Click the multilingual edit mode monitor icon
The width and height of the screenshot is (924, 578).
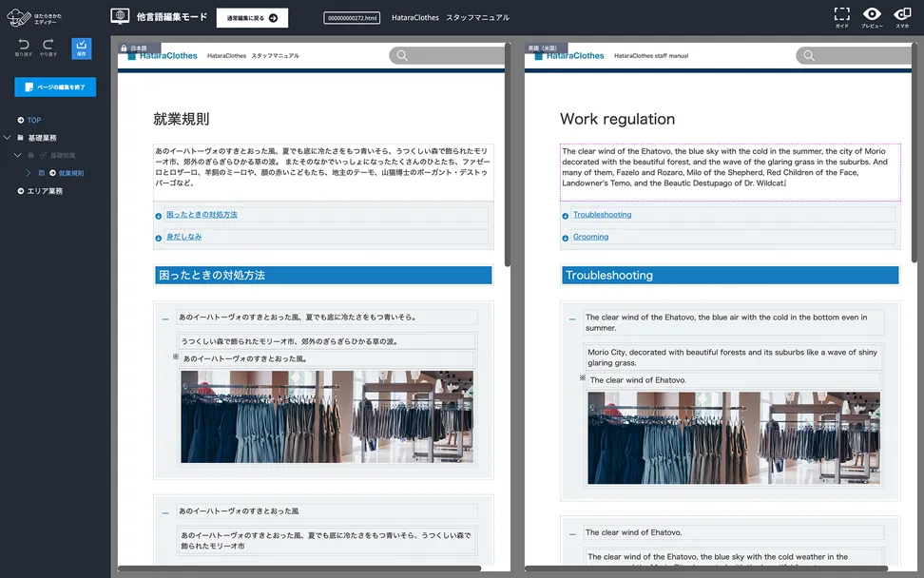(121, 16)
